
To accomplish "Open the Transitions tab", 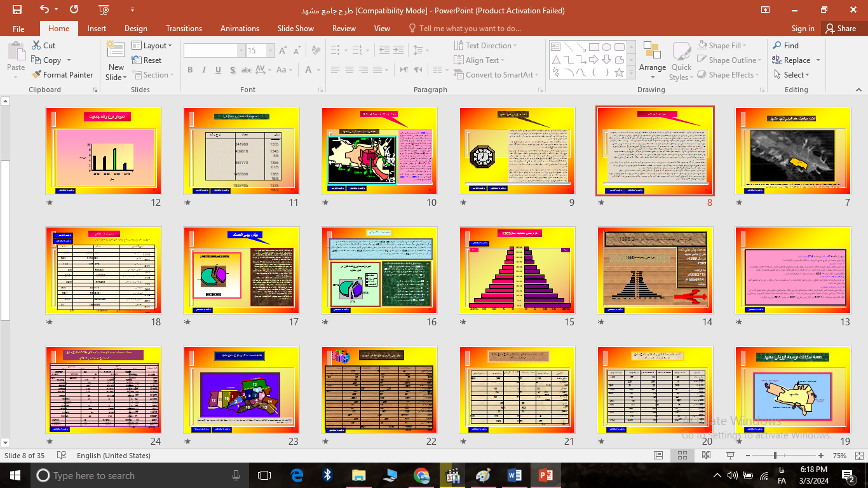I will click(x=184, y=29).
